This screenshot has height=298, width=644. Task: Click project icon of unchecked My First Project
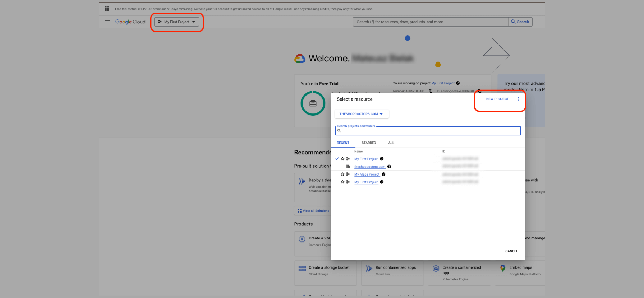coord(348,182)
